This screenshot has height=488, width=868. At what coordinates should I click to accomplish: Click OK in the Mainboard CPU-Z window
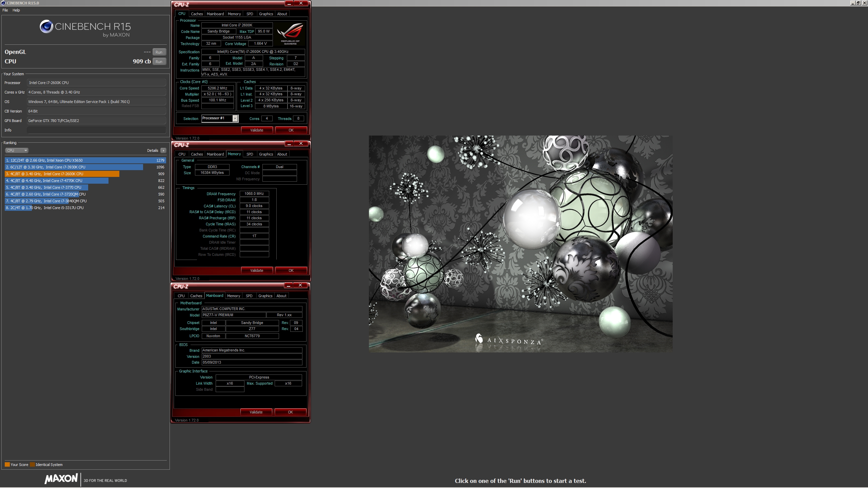[x=290, y=412]
